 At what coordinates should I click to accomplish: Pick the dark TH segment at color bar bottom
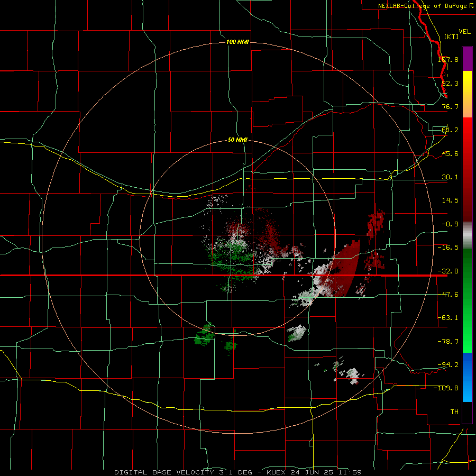(467, 412)
